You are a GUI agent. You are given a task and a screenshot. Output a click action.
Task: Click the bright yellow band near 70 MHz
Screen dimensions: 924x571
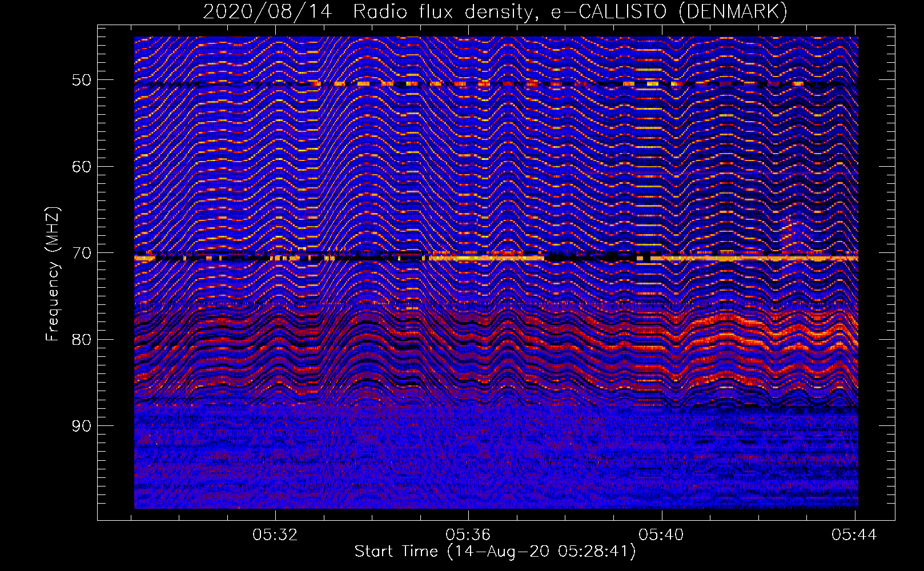[x=496, y=258]
